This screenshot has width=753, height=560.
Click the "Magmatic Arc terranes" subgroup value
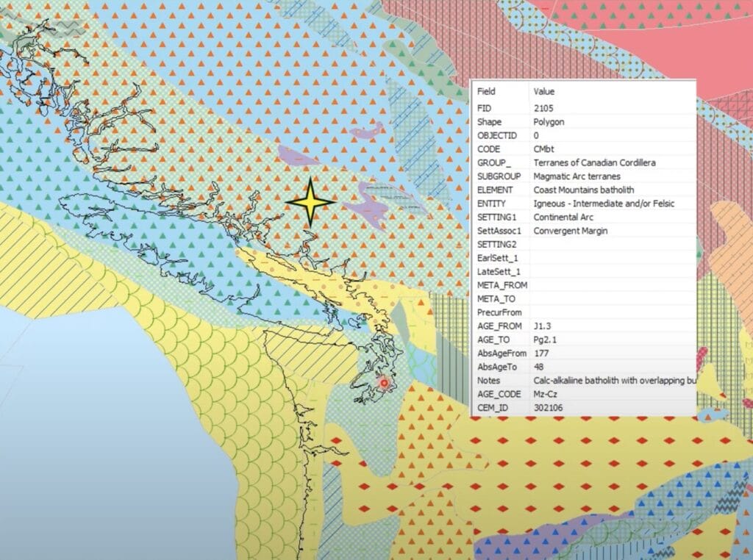pyautogui.click(x=577, y=176)
